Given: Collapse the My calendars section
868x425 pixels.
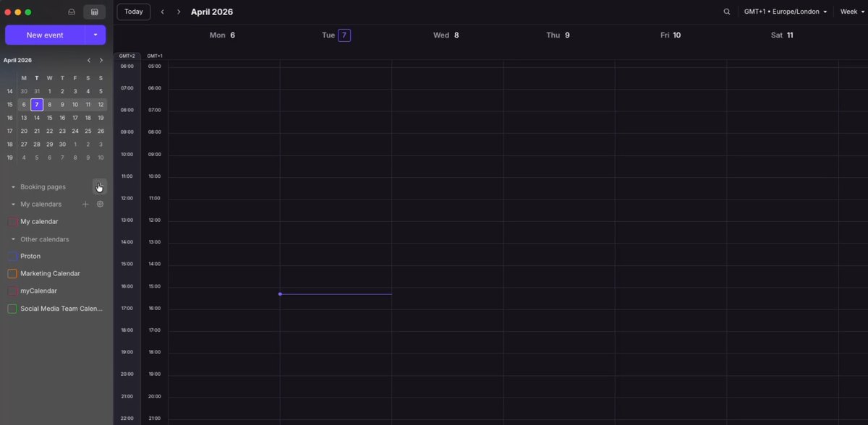Looking at the screenshot, I should (x=13, y=204).
